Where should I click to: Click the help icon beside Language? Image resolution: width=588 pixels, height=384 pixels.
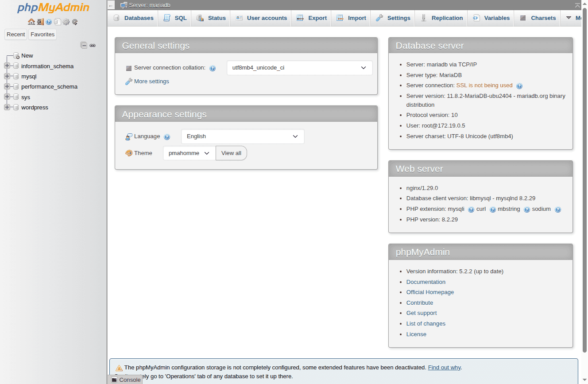(167, 137)
